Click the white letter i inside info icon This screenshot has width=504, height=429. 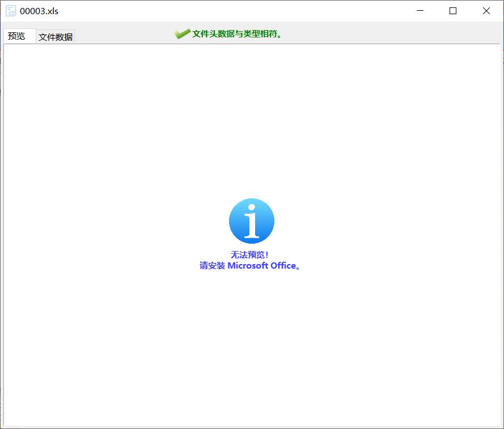coord(251,222)
